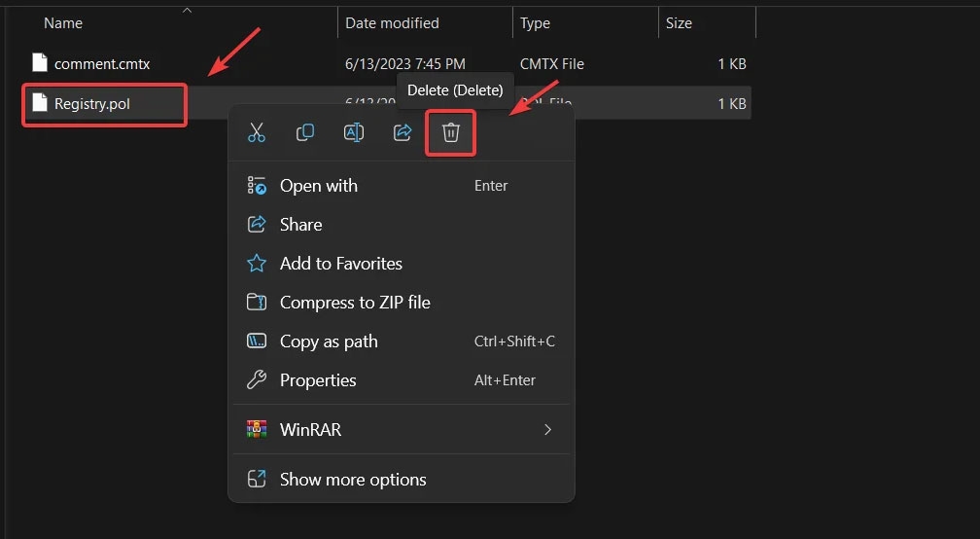Click the 1 KB size of comment.cmtx
Screen dimensions: 980x539
tap(732, 64)
